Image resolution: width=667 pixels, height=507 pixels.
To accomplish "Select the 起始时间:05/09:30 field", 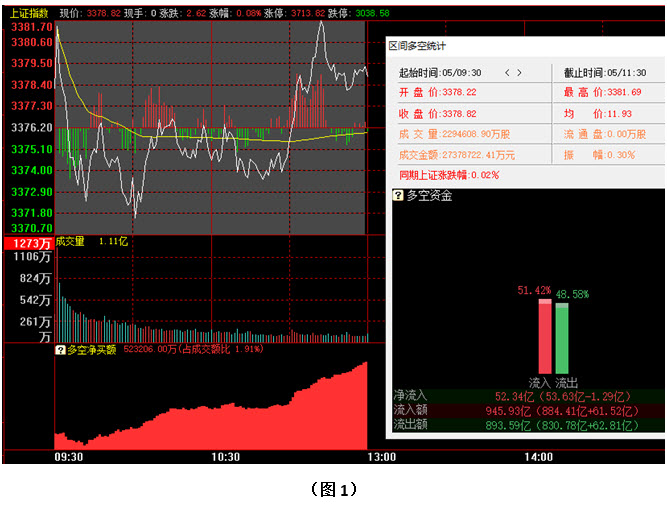I will tap(440, 73).
